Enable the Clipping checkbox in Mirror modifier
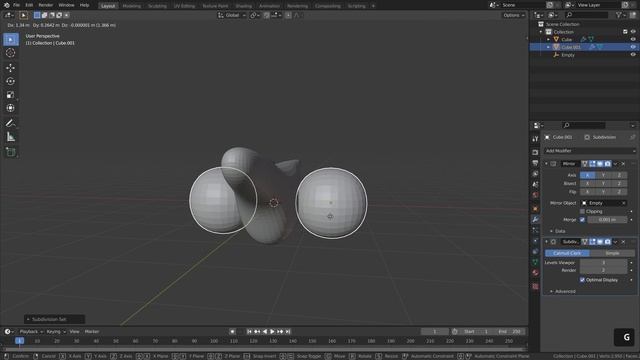Image resolution: width=640 pixels, height=360 pixels. [x=582, y=211]
